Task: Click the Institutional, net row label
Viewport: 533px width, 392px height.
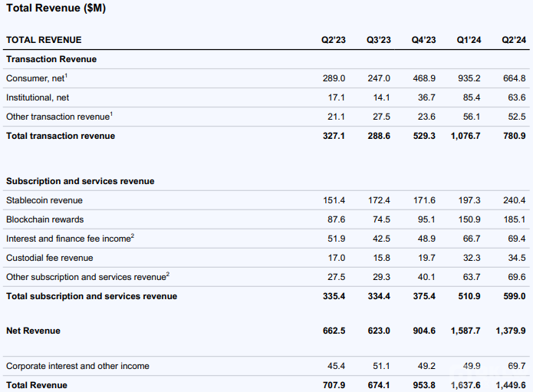Action: 39,97
